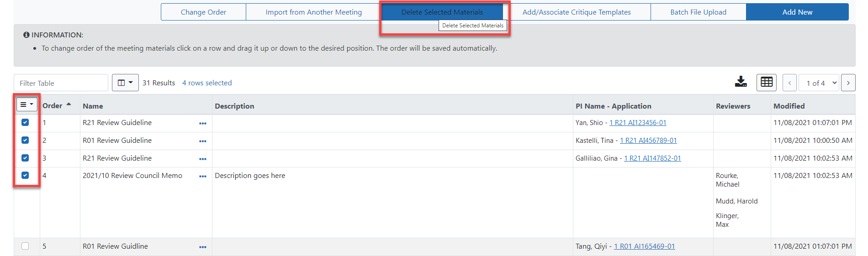Click the INFORMATION info icon
868x256 pixels.
point(26,35)
